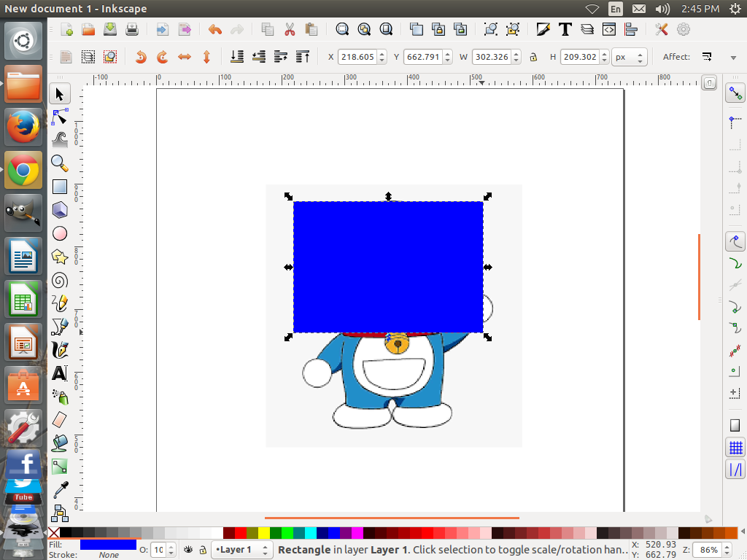Increase the zoom percentage value
The width and height of the screenshot is (747, 560).
(x=727, y=547)
